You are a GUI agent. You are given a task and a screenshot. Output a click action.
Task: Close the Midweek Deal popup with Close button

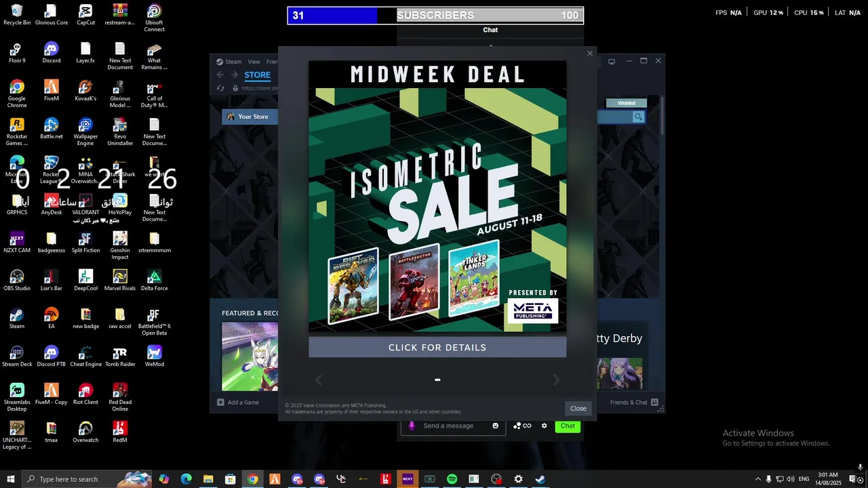pos(578,408)
